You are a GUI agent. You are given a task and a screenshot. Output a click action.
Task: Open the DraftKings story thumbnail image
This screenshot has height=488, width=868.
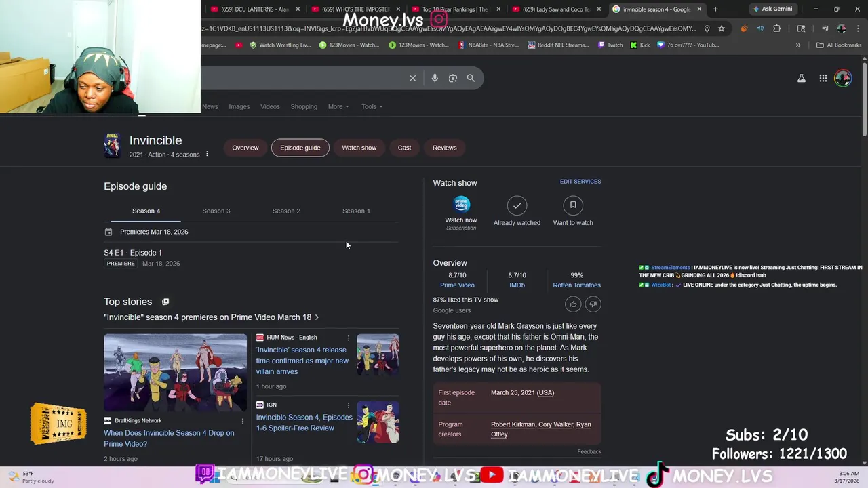(175, 373)
